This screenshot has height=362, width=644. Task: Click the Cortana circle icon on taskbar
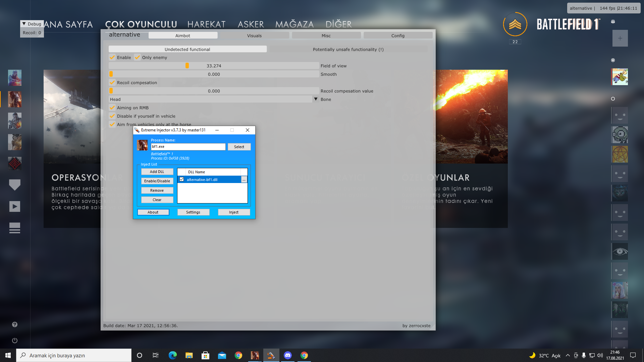coord(140,355)
